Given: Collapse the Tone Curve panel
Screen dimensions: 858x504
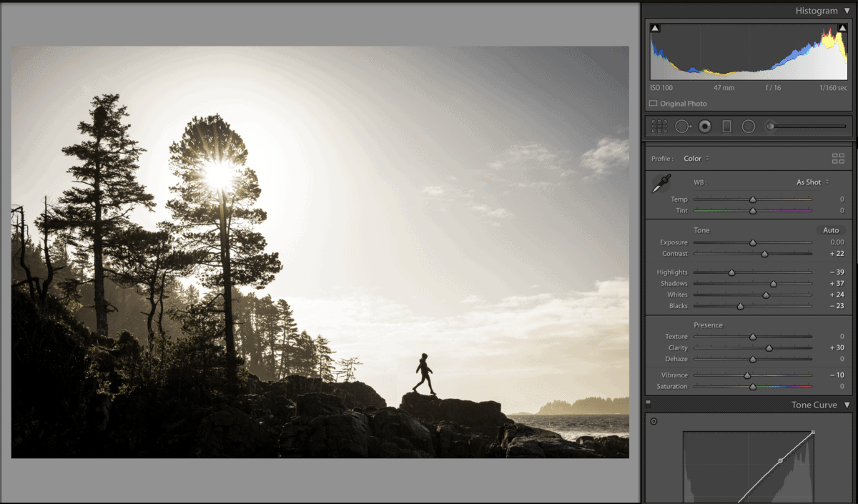Looking at the screenshot, I should click(847, 405).
